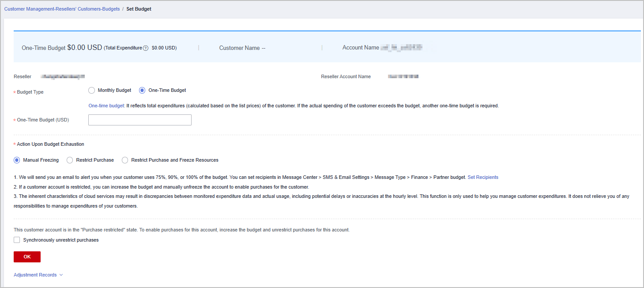This screenshot has width=644, height=288.
Task: Enable Synchronously unrestrict purchases checkbox
Action: click(x=17, y=240)
